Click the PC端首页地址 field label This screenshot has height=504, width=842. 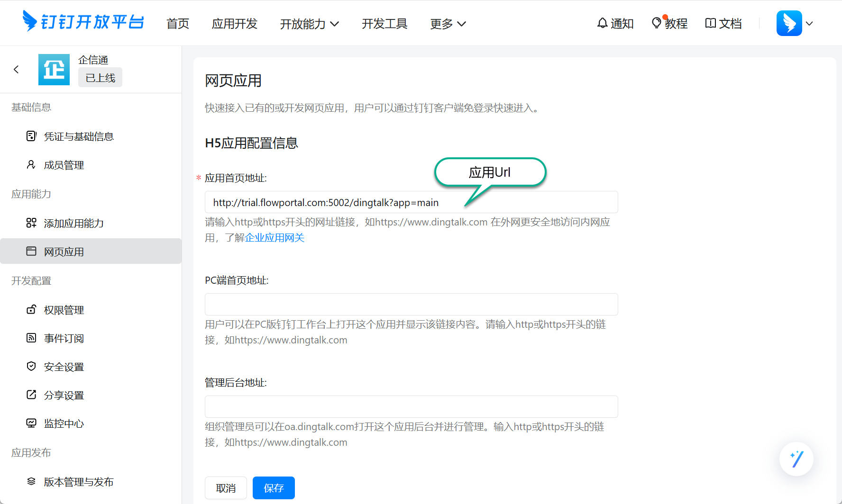pyautogui.click(x=237, y=280)
